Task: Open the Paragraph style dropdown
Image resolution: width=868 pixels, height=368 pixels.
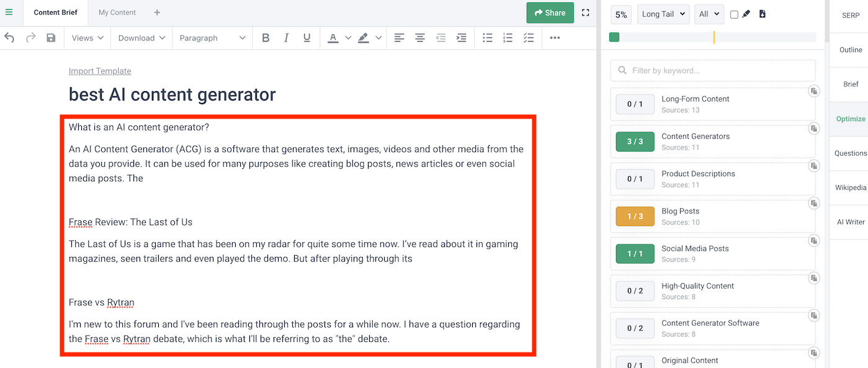Action: point(212,38)
